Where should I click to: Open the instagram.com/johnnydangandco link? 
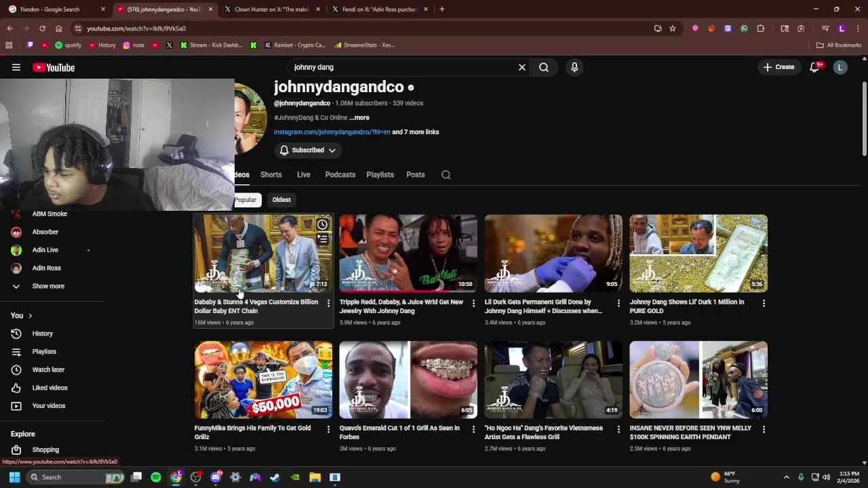(332, 131)
